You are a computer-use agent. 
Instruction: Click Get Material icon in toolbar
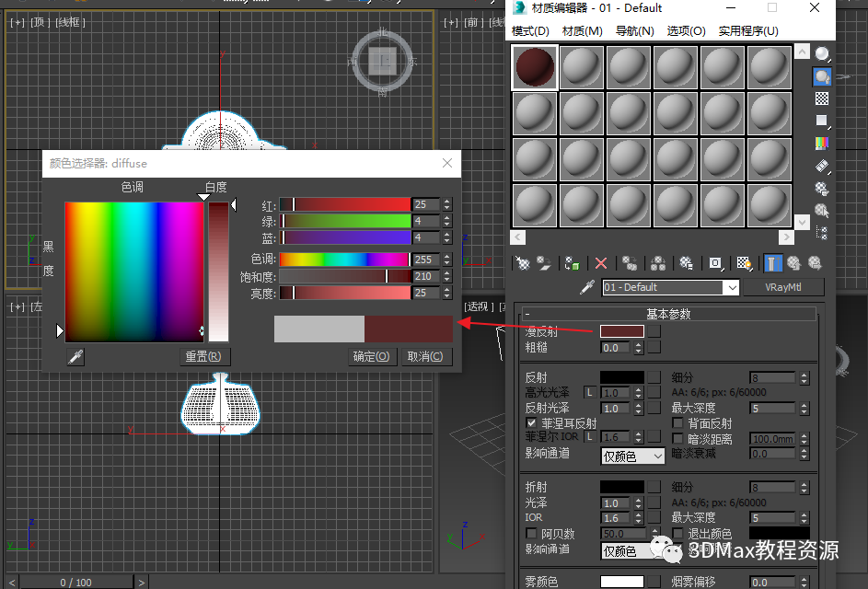[x=523, y=263]
